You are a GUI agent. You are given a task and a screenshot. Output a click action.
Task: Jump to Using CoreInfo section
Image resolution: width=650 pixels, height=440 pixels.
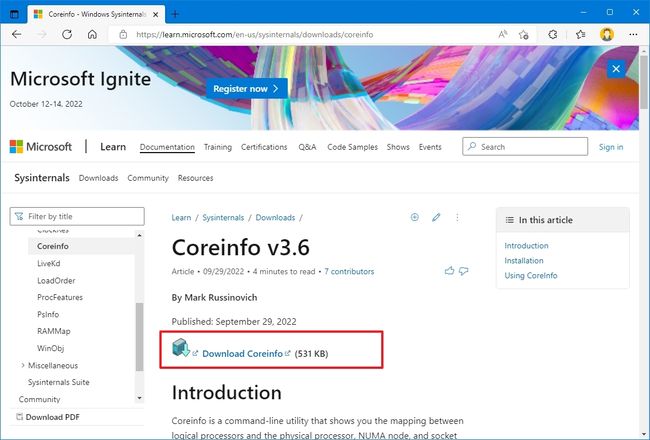pyautogui.click(x=531, y=275)
